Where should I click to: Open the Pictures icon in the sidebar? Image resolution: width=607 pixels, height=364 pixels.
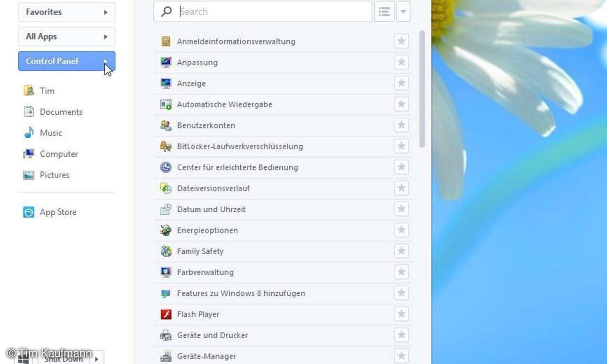click(29, 175)
